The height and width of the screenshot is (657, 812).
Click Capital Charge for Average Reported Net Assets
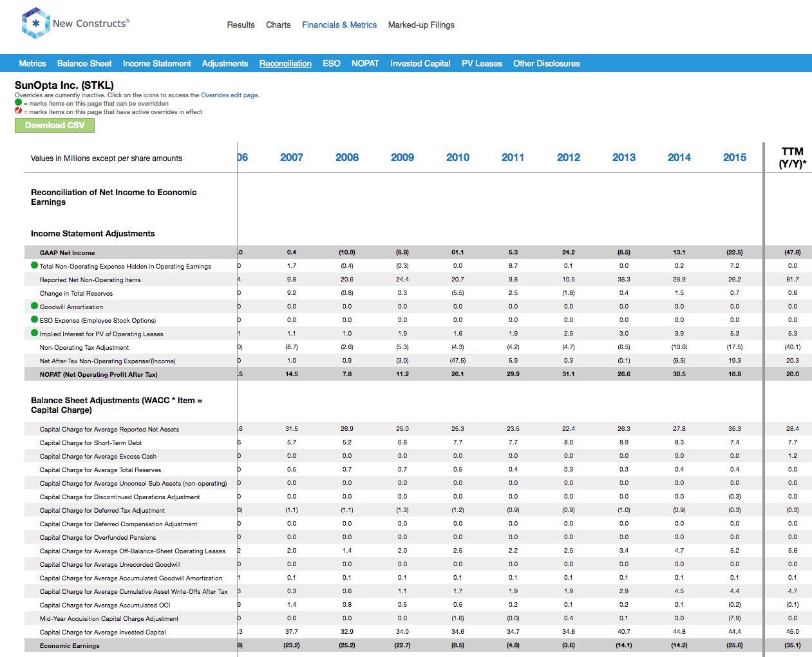109,430
